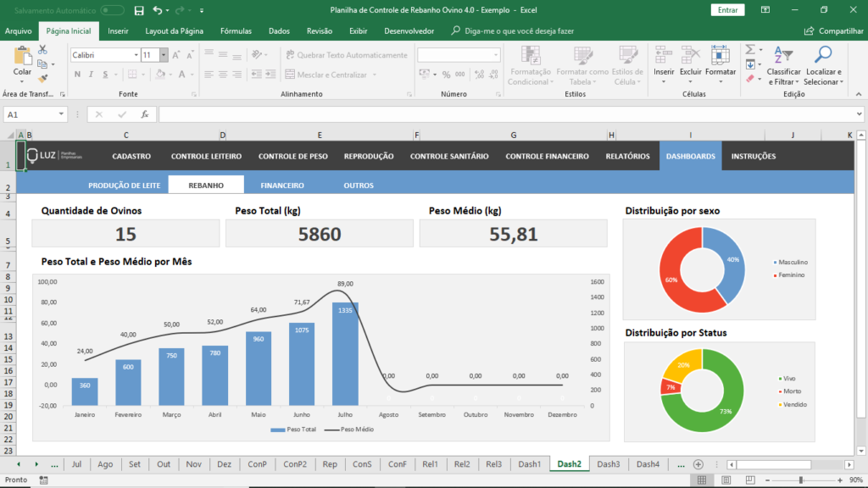The width and height of the screenshot is (868, 488).
Task: Open the font color swatch
Action: [181, 75]
